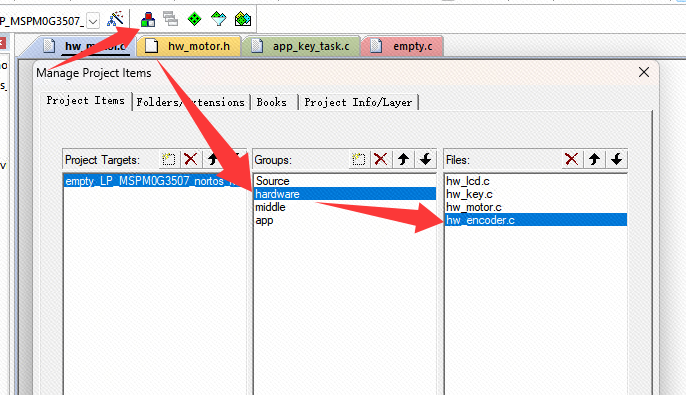Open the Pack Installer icon
The height and width of the screenshot is (395, 686).
[242, 19]
